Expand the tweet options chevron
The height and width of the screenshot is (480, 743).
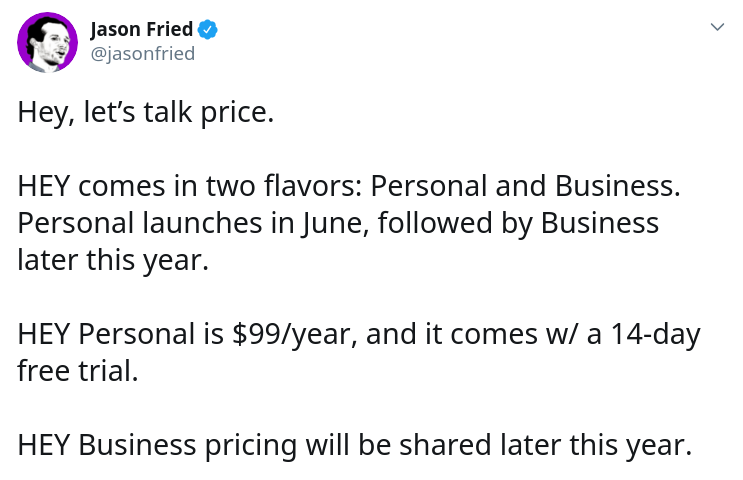click(717, 27)
